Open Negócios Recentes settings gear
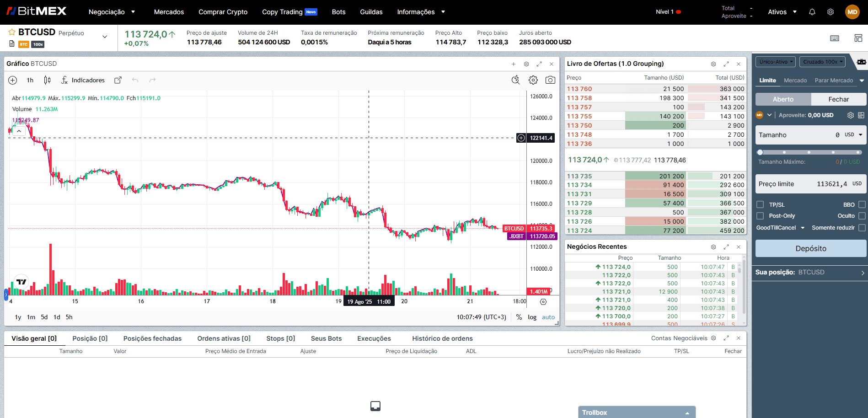 tap(713, 247)
